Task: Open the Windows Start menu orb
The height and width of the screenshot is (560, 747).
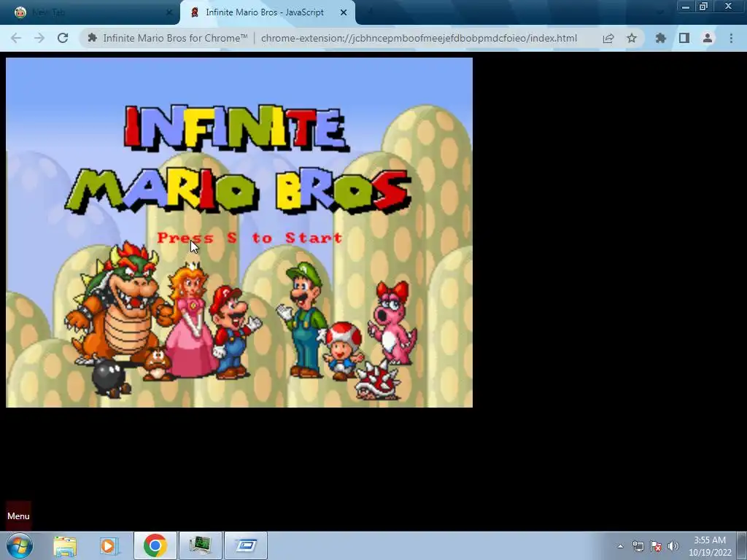Action: click(20, 545)
